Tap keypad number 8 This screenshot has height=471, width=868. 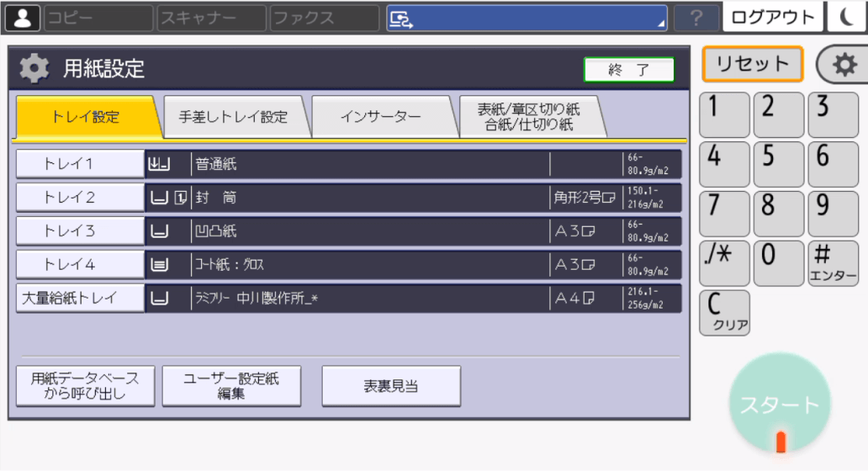tap(779, 214)
